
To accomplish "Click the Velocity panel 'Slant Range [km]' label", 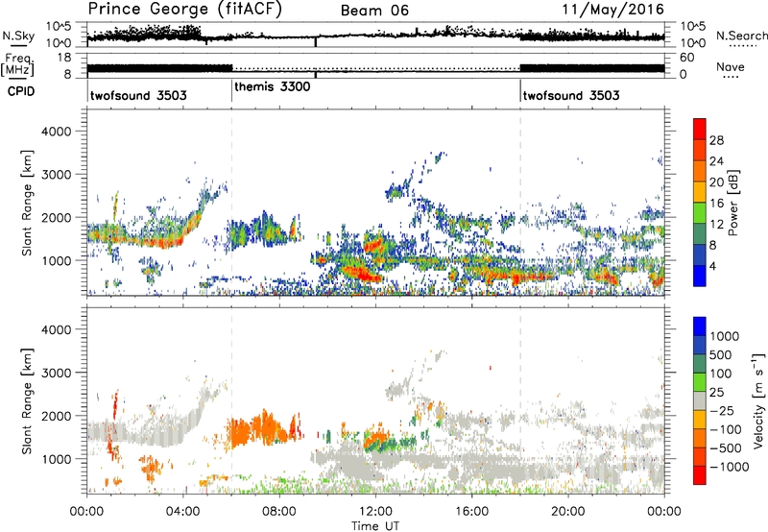I will pos(28,400).
